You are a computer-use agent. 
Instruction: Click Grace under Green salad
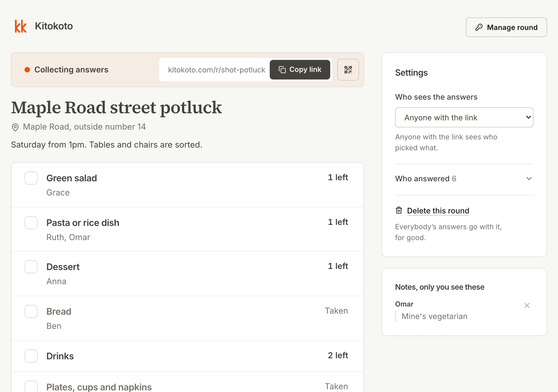pos(58,193)
